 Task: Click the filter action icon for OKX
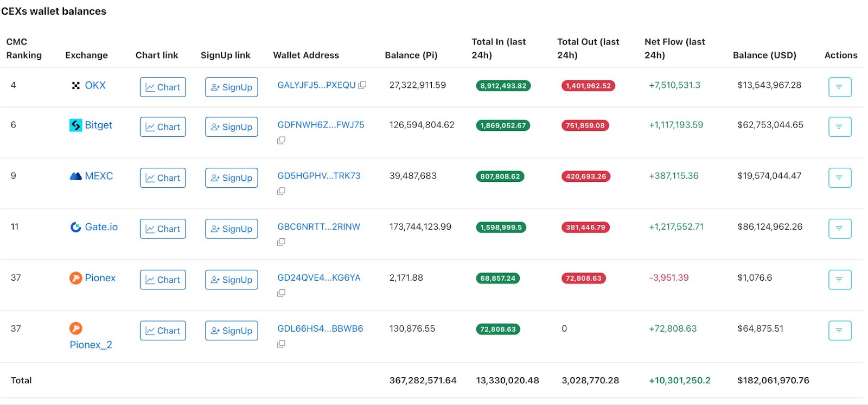point(840,87)
